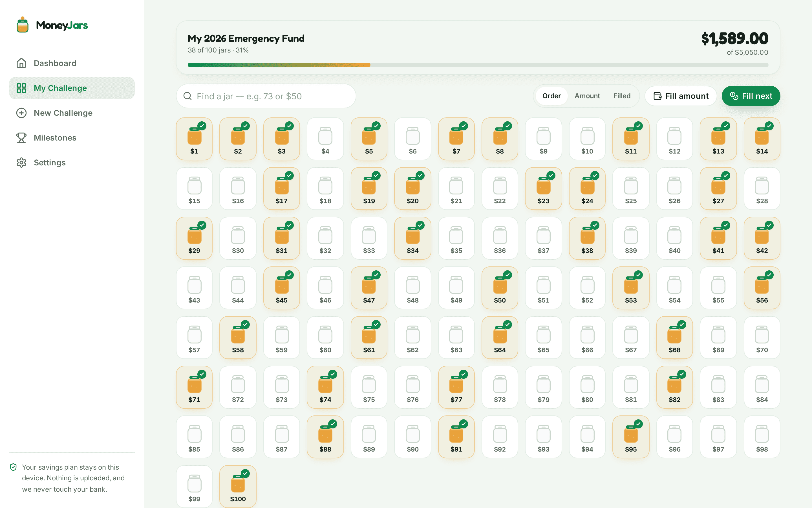Focus the Find a jar search field
812x508 pixels.
(266, 97)
